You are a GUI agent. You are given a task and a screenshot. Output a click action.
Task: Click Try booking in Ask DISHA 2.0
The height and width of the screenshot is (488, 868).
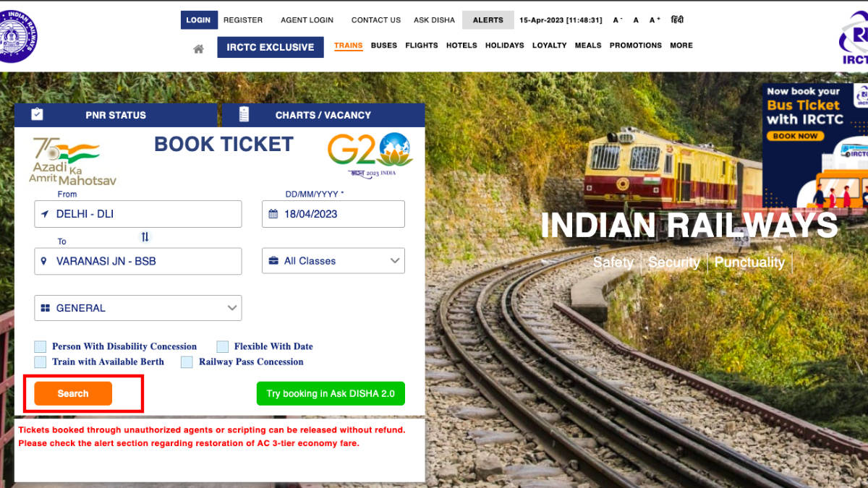point(331,394)
